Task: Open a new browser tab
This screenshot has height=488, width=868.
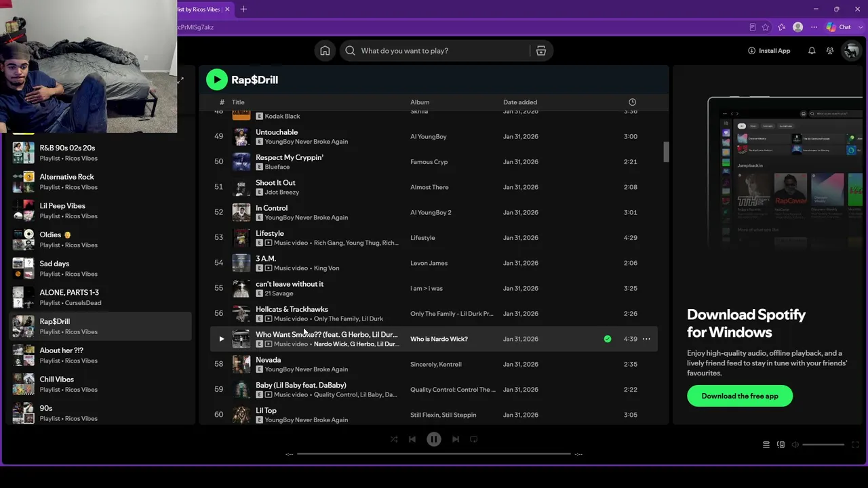Action: pos(243,9)
